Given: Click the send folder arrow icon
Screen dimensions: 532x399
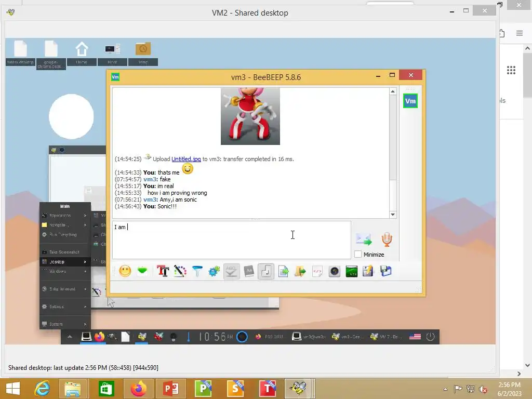Looking at the screenshot, I should click(300, 271).
